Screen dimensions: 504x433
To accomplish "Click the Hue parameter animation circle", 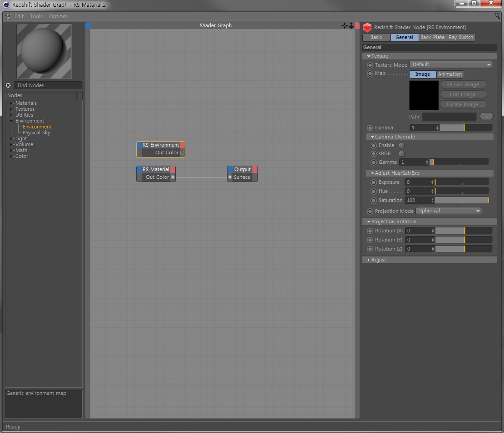I will coord(374,192).
